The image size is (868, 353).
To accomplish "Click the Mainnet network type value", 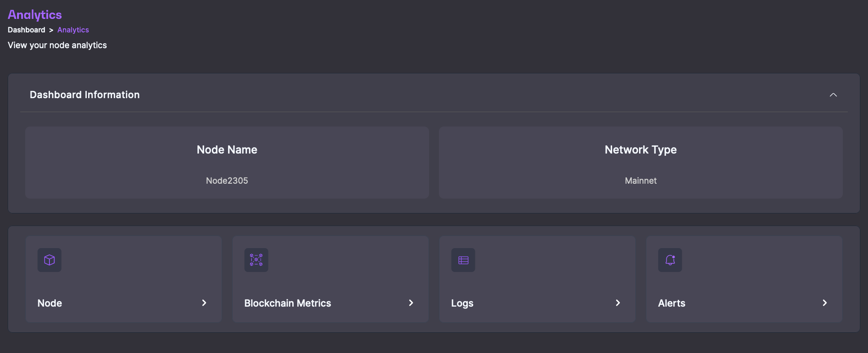I will pyautogui.click(x=641, y=181).
